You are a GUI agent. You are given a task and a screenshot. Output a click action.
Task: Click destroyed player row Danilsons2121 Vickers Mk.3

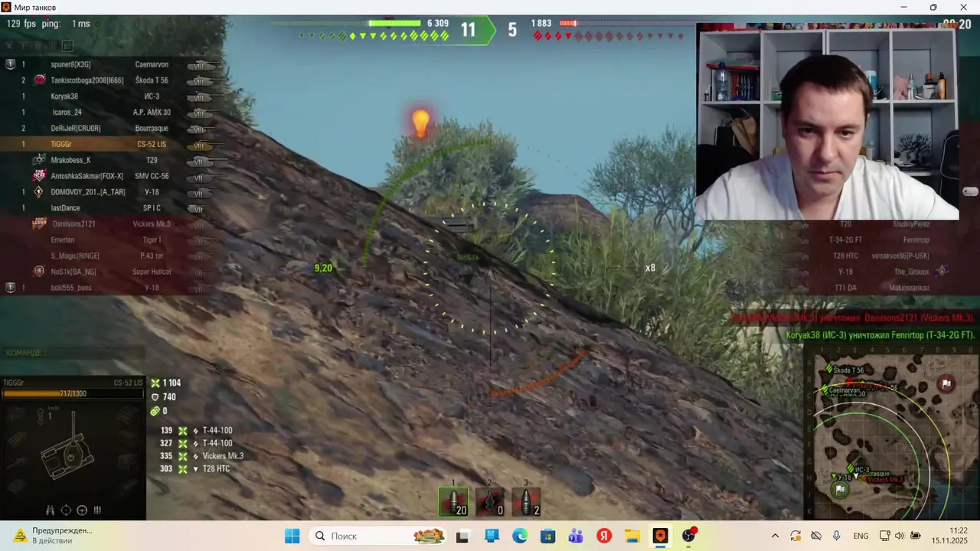(x=111, y=224)
